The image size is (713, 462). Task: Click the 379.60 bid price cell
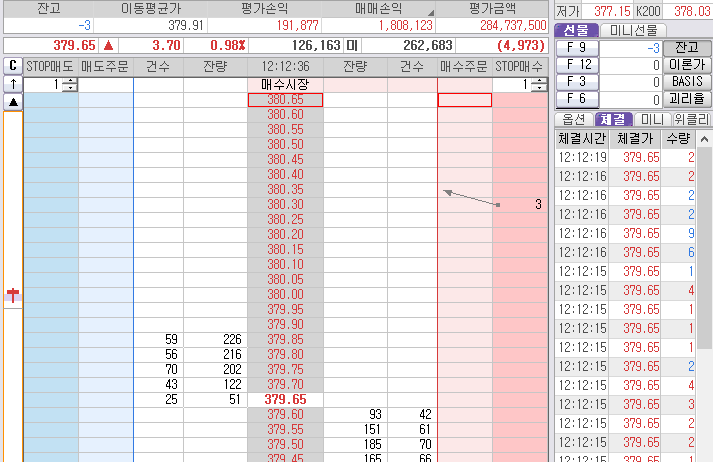[285, 414]
